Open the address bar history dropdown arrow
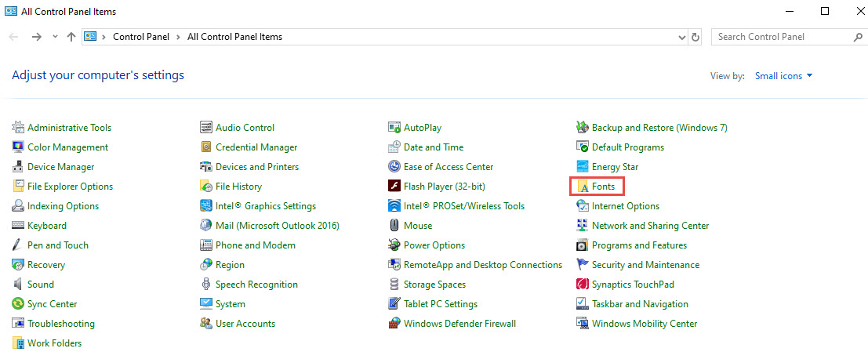 click(681, 37)
